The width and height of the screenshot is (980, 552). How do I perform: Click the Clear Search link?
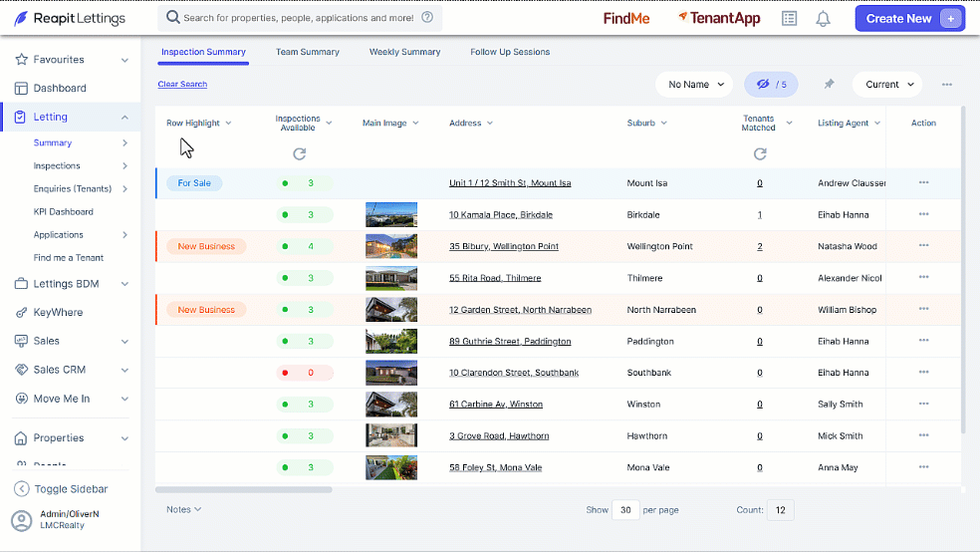[x=182, y=84]
